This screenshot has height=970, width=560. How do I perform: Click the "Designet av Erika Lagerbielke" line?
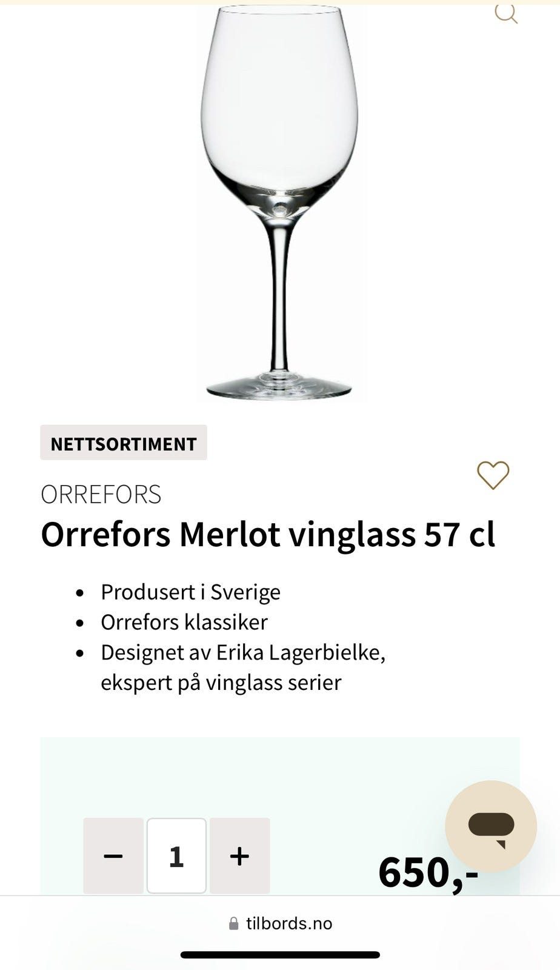click(x=243, y=652)
